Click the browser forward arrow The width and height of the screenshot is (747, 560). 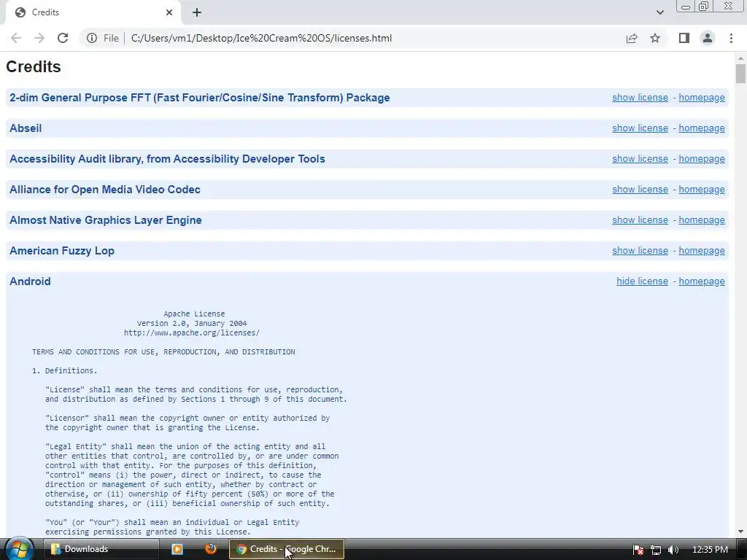coord(39,38)
